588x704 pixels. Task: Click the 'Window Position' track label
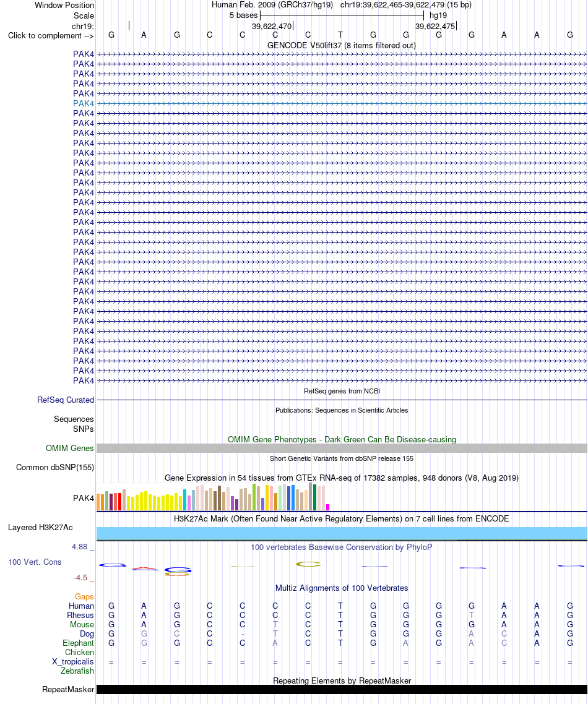point(64,6)
